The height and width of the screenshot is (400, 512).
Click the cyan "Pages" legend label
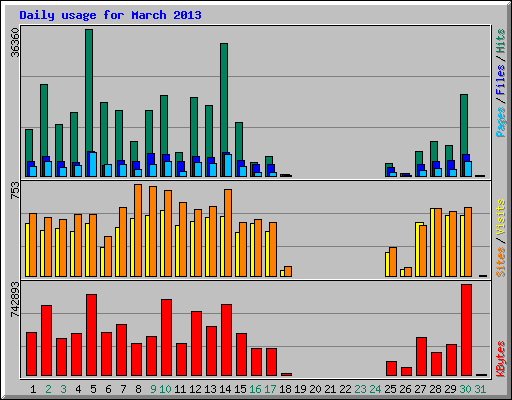[501, 122]
